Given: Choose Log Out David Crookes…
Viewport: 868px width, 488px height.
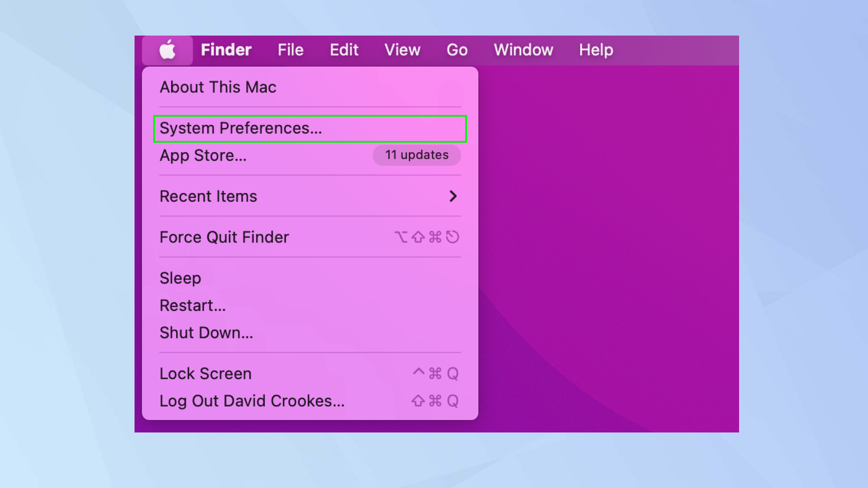Looking at the screenshot, I should point(310,401).
